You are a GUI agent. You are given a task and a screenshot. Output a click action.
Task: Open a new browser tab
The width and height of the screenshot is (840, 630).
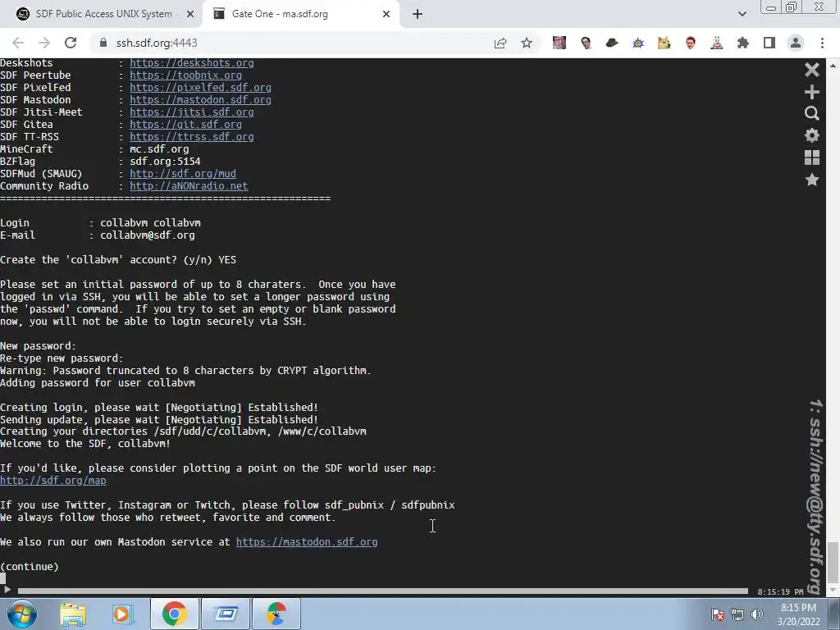[x=418, y=14]
